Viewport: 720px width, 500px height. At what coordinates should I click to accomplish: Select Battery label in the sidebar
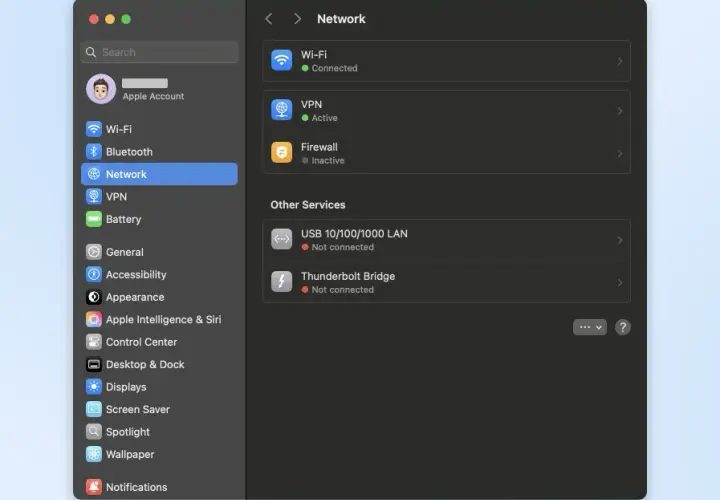click(124, 219)
